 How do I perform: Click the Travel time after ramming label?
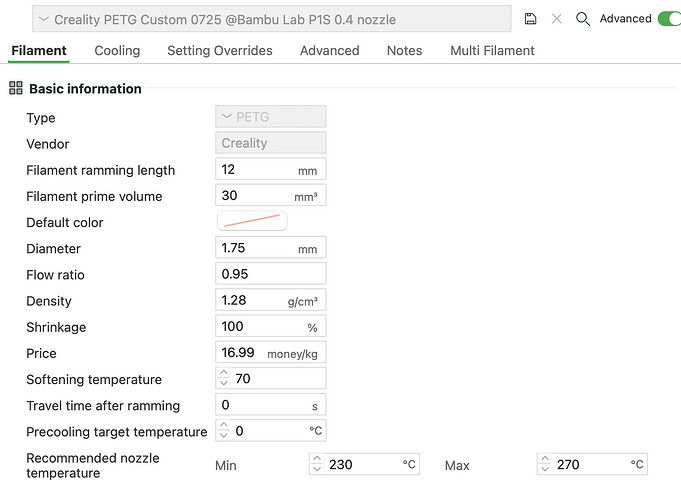[103, 405]
